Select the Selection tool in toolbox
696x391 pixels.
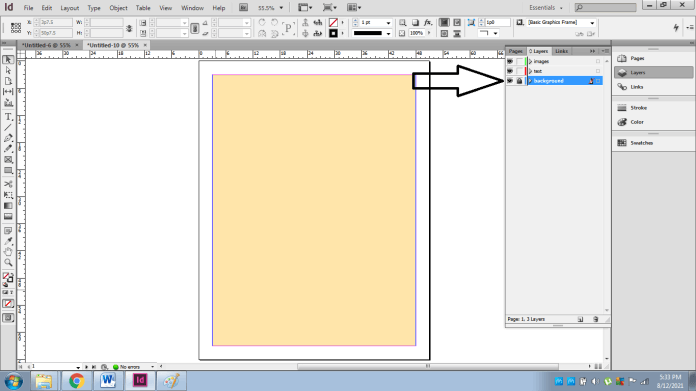point(8,60)
